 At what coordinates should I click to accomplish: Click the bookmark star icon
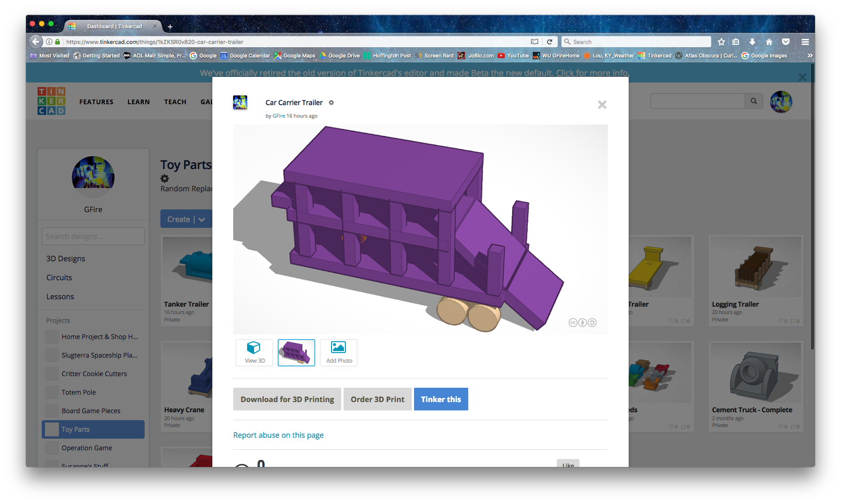tap(721, 42)
